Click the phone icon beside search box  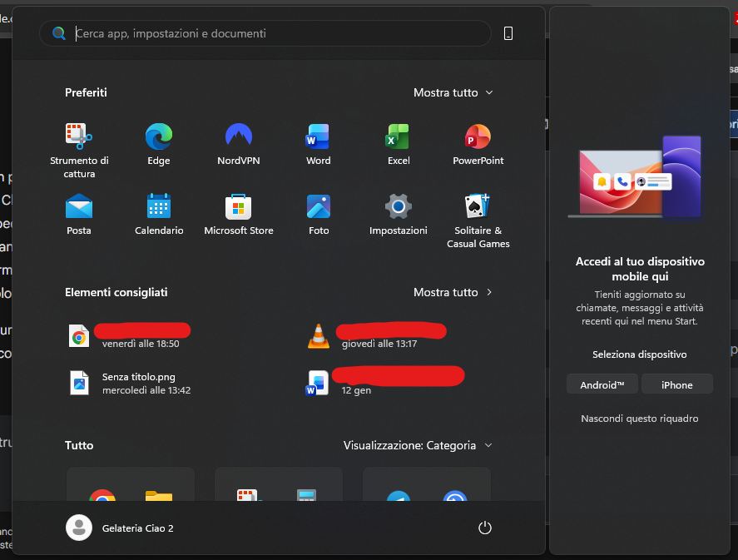(508, 33)
